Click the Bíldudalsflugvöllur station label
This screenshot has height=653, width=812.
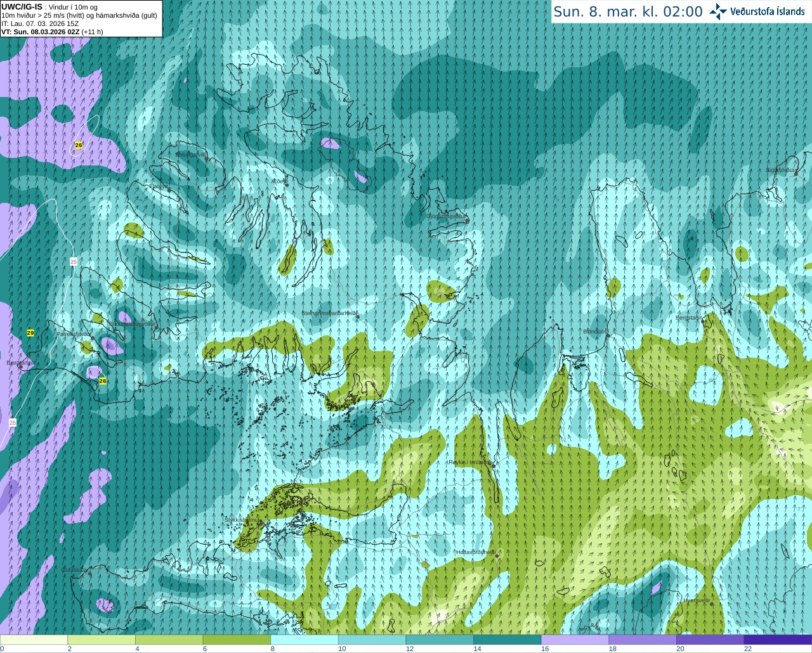[133, 324]
